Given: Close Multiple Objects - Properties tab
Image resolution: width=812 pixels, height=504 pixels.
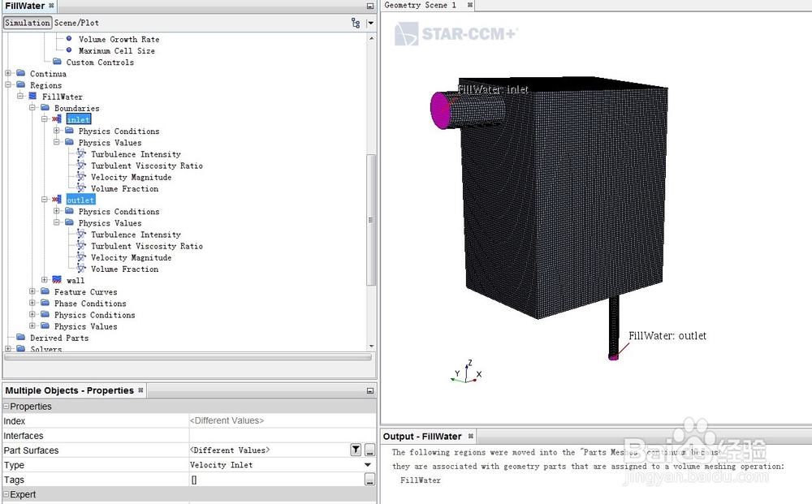Looking at the screenshot, I should click(x=140, y=390).
